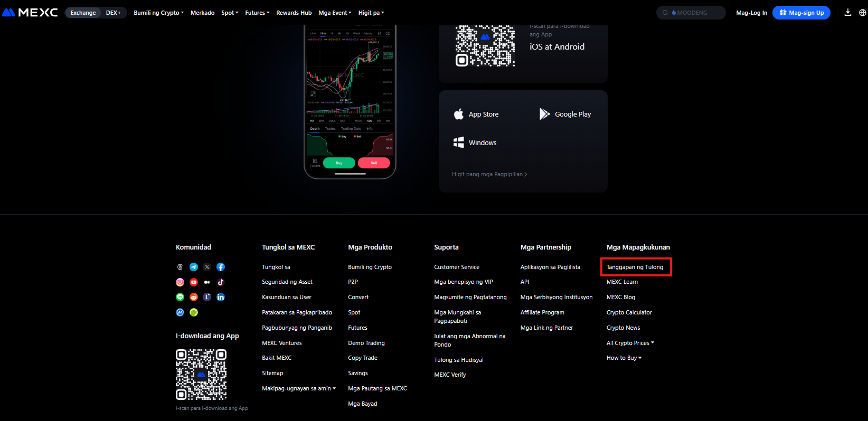Open the Crypto News link
The height and width of the screenshot is (421, 868).
coord(623,328)
